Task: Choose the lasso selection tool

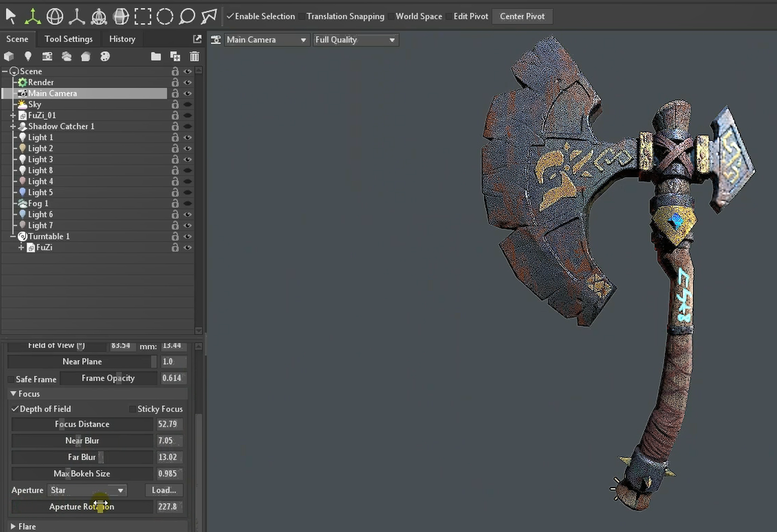Action: coord(187,16)
